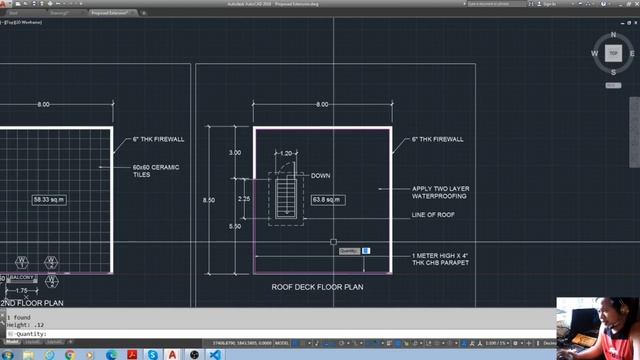Select the DOWN stair label
This screenshot has width=640, height=360.
(x=320, y=176)
